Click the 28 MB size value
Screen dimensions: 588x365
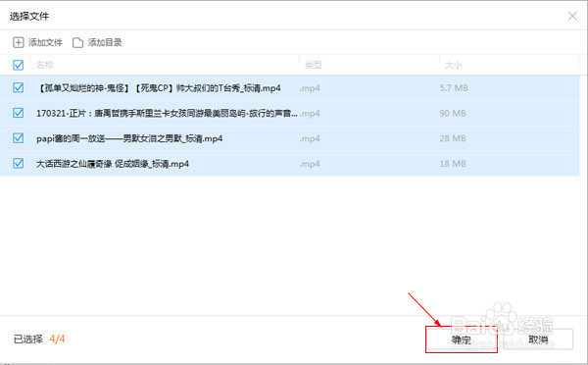453,138
